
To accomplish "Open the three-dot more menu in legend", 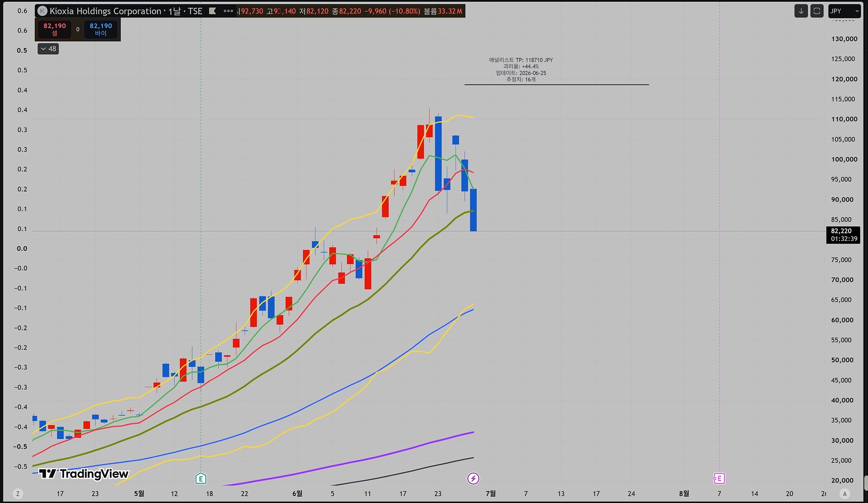I will [228, 11].
